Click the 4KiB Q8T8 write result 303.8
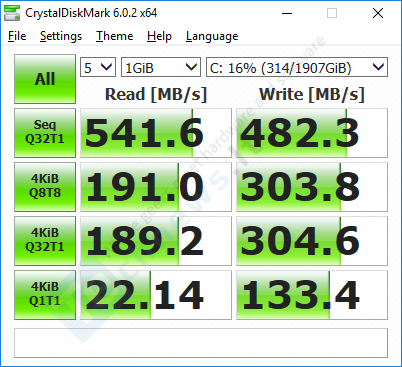The height and width of the screenshot is (367, 402). (x=312, y=187)
